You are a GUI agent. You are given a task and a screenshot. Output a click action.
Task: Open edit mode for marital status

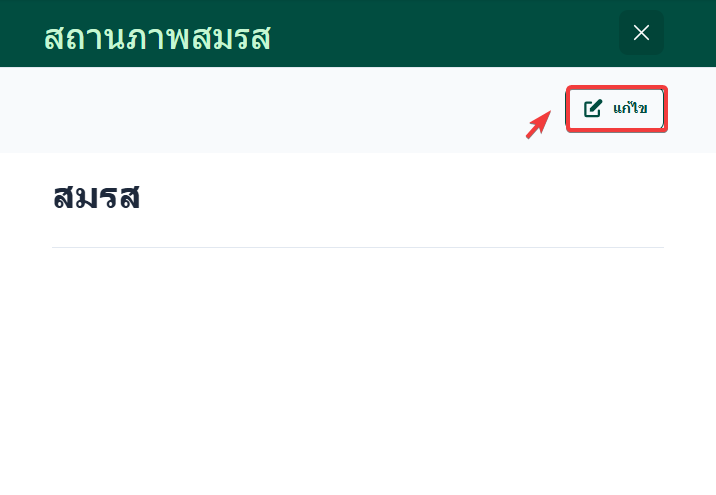(x=616, y=109)
